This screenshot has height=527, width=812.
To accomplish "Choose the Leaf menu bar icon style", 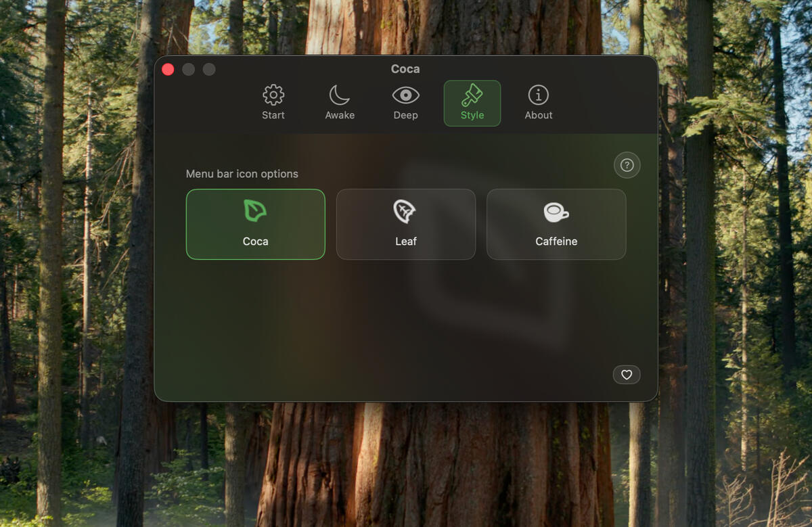I will pyautogui.click(x=405, y=224).
